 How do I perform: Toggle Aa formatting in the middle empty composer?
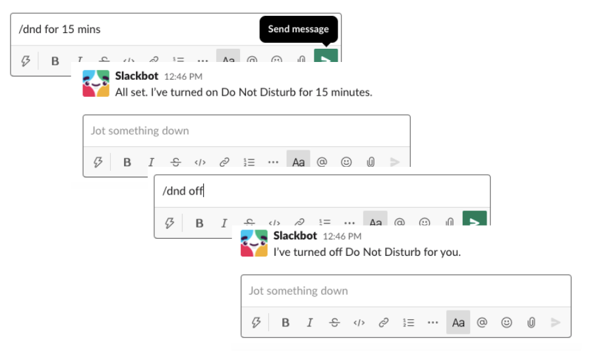[299, 162]
